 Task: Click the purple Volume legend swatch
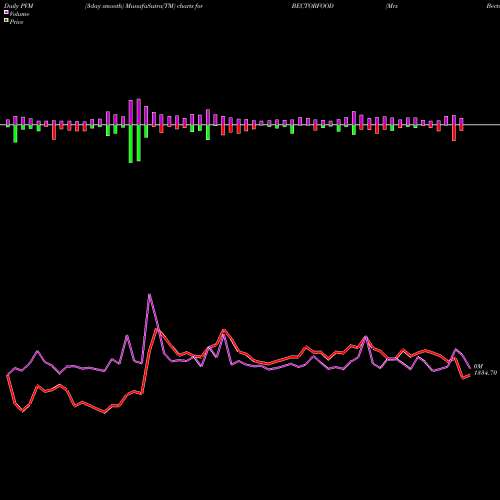click(6, 13)
